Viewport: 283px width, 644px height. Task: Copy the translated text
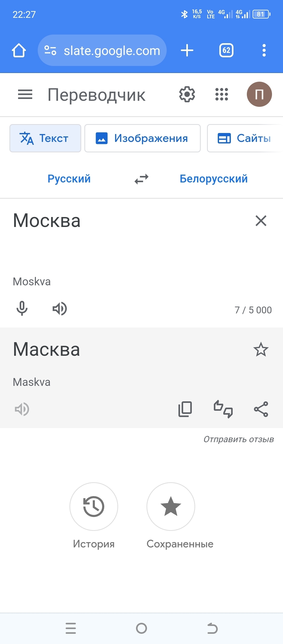click(x=185, y=409)
